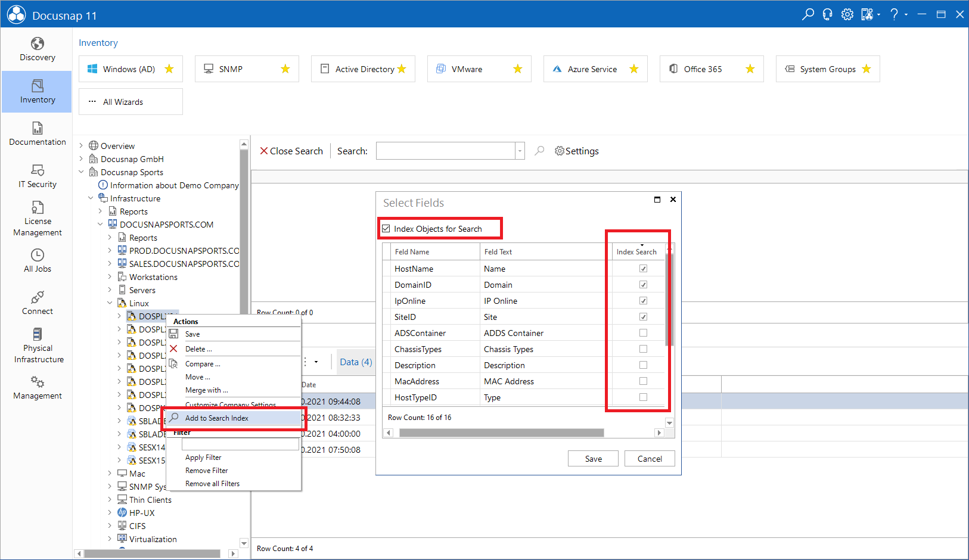
Task: Click the Filter text field in context menu
Action: 240,444
